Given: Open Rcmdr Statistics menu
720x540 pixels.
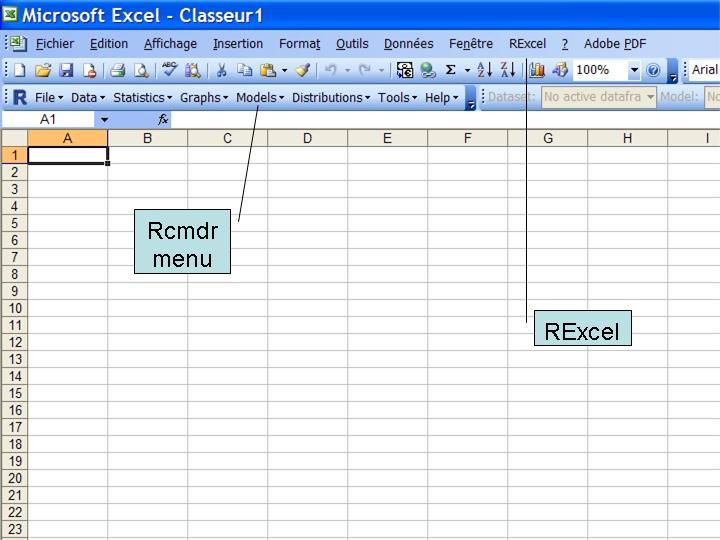Looking at the screenshot, I should point(142,97).
